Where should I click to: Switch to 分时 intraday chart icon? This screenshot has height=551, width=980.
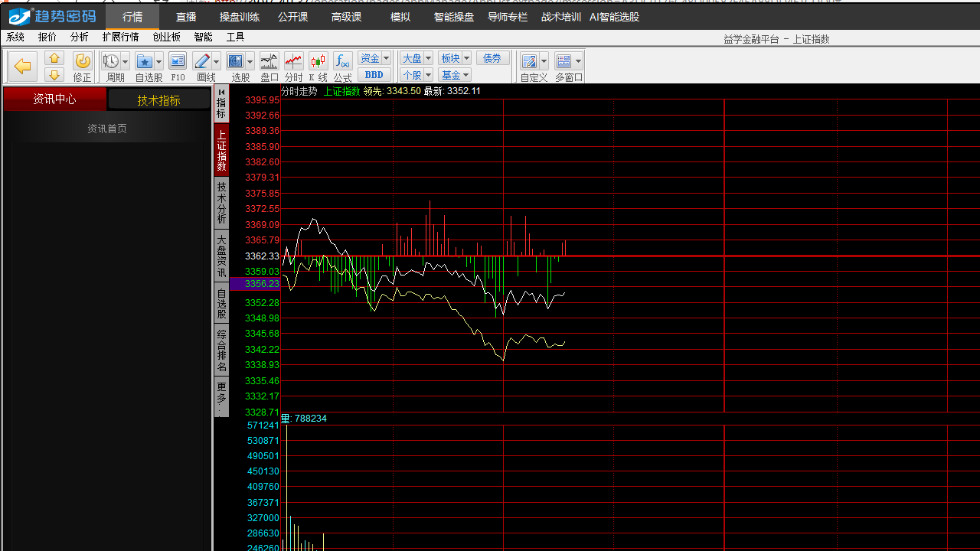pos(293,61)
